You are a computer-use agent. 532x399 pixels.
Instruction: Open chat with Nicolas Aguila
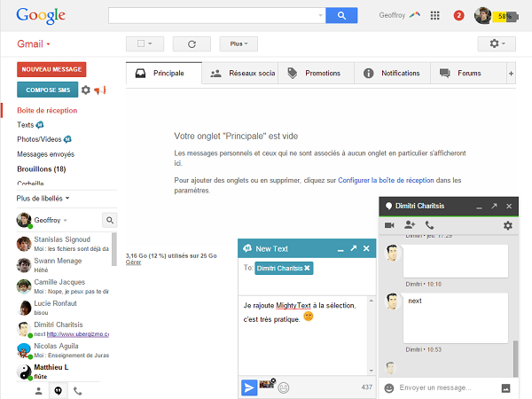(63, 350)
